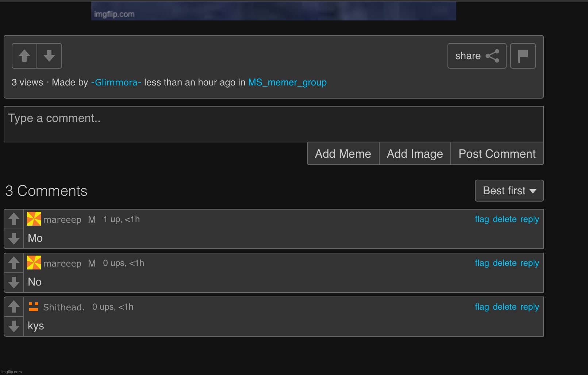The image size is (588, 375).
Task: Upvote the 'No' comment
Action: tap(14, 263)
